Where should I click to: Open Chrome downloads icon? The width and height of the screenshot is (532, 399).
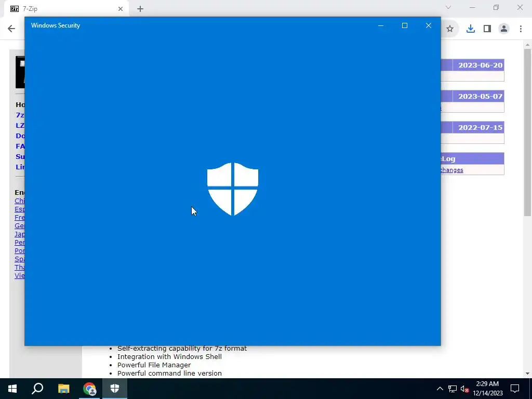pyautogui.click(x=470, y=29)
